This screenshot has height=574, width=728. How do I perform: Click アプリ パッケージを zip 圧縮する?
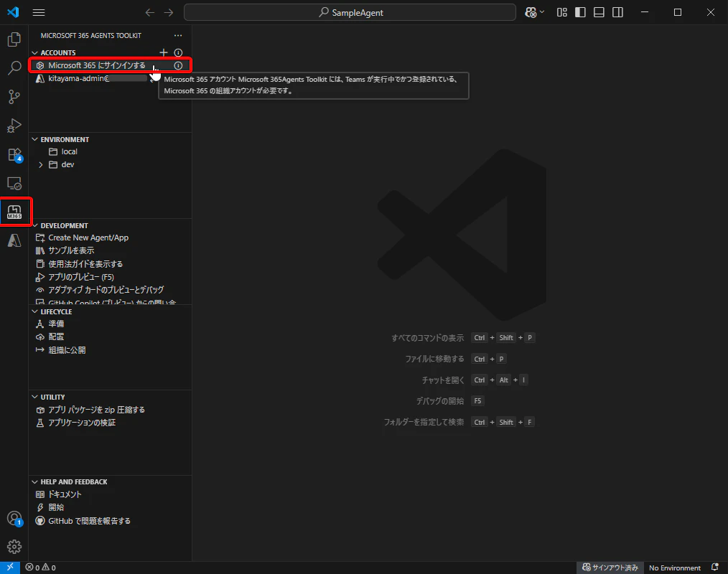coord(97,410)
